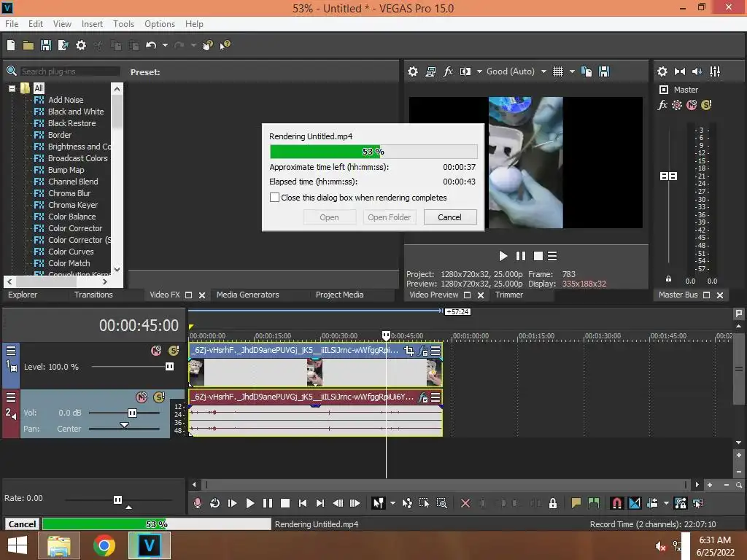Screen dimensions: 747x560
Task: Select Chroma Keyer effect
Action: [x=72, y=205]
